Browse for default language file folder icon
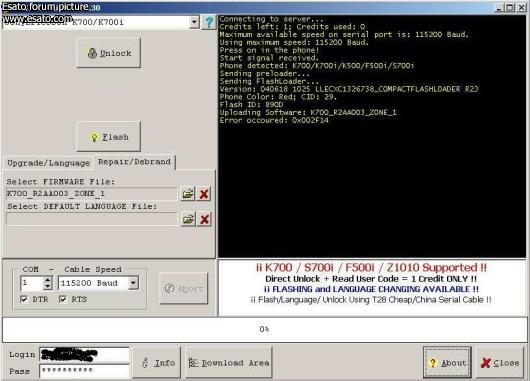 point(188,219)
